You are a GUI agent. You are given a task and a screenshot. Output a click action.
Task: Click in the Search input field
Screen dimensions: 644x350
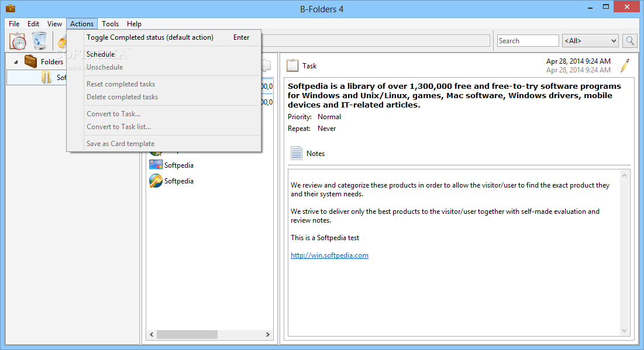528,41
